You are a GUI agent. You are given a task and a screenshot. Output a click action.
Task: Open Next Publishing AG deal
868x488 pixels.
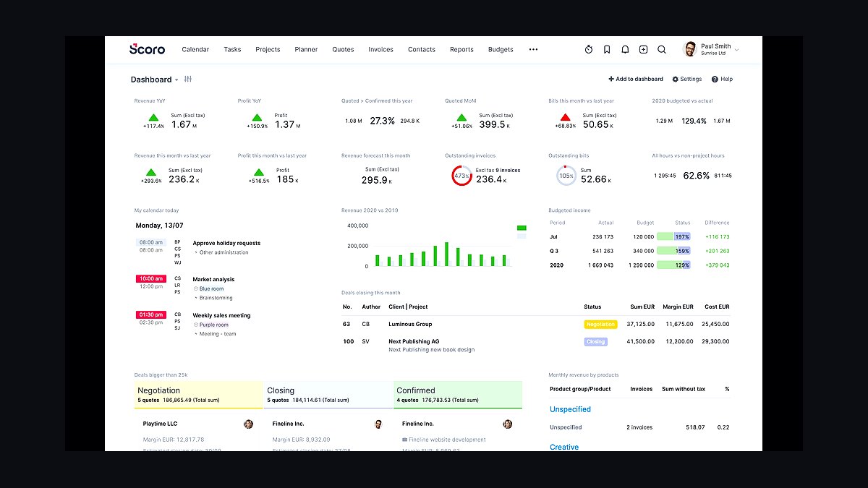tap(414, 341)
